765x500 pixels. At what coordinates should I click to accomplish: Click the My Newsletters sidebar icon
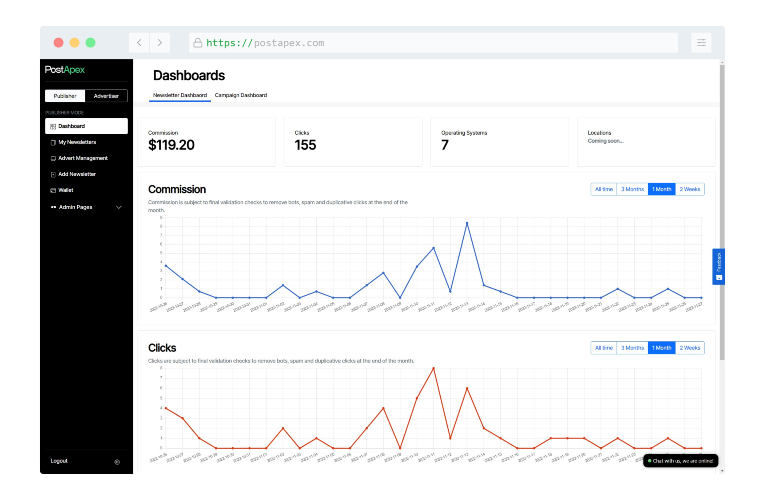click(x=53, y=142)
